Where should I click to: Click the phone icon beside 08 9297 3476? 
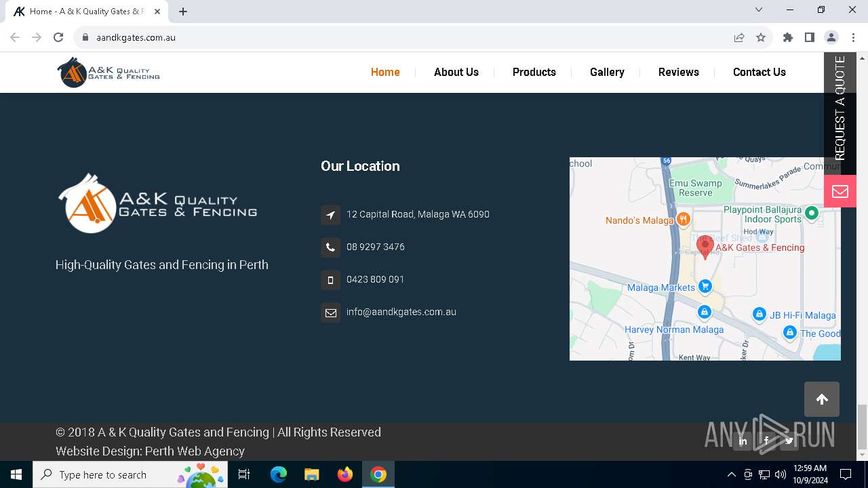[330, 247]
